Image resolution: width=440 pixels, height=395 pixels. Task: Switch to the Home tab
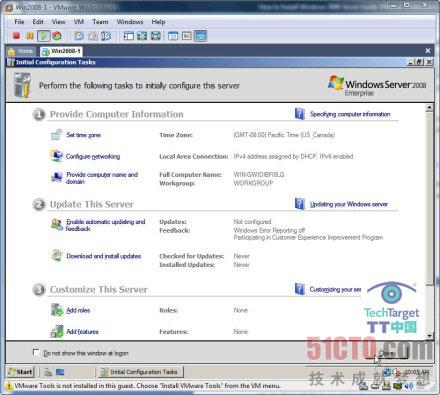tap(21, 51)
